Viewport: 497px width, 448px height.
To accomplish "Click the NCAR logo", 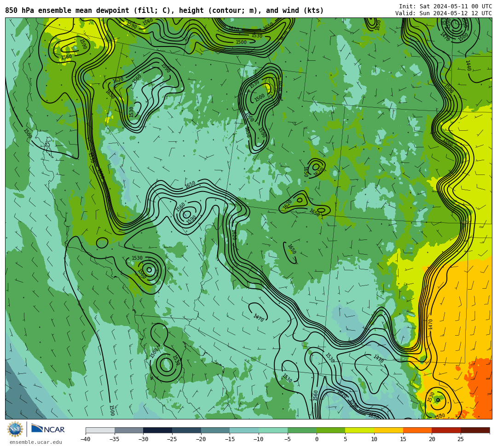I will click(48, 429).
